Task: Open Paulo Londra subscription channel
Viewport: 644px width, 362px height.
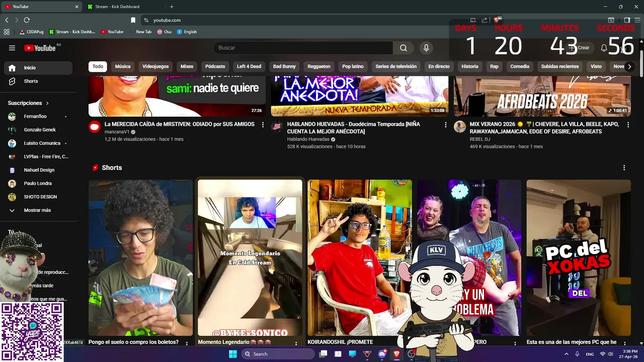Action: pos(38,184)
